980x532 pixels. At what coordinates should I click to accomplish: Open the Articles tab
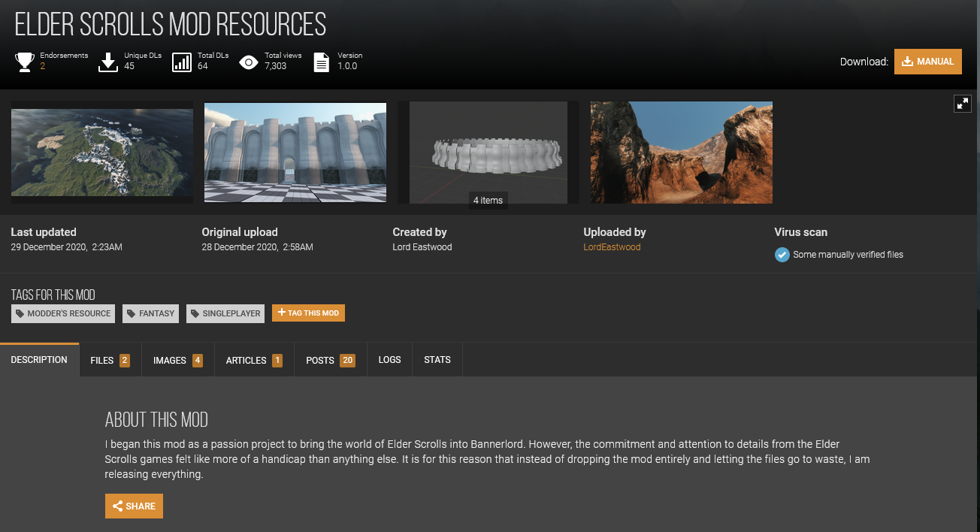point(254,360)
